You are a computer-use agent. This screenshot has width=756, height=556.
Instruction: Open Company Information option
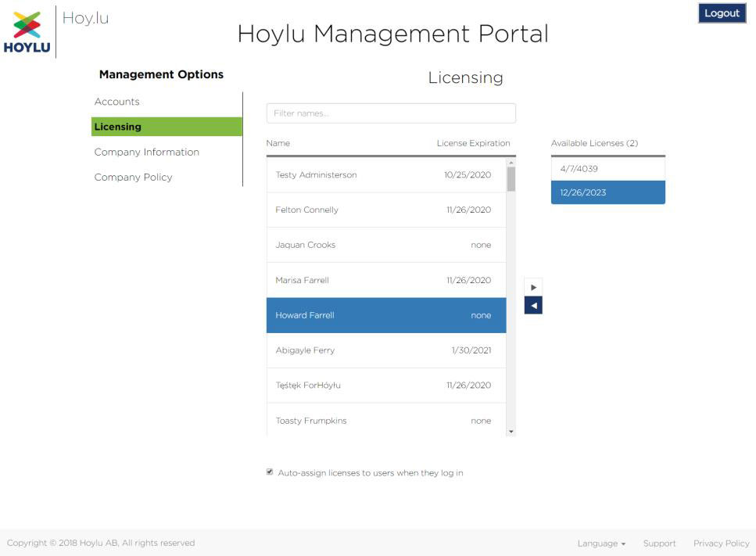tap(146, 152)
